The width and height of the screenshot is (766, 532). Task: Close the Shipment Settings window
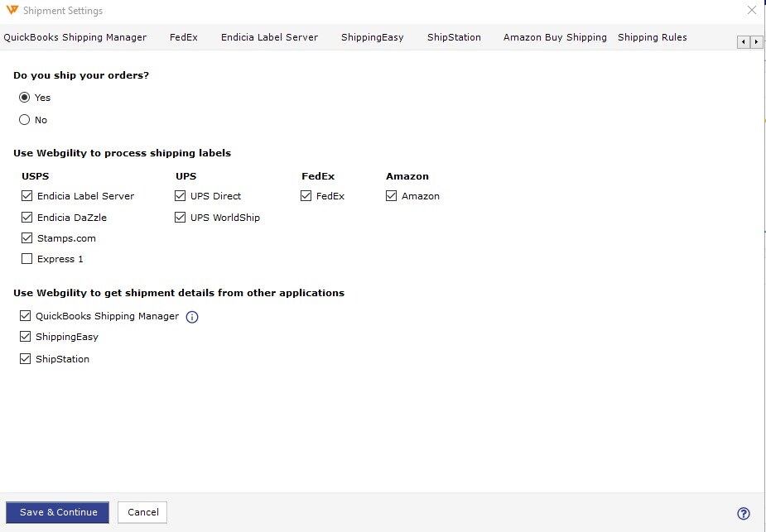[751, 10]
